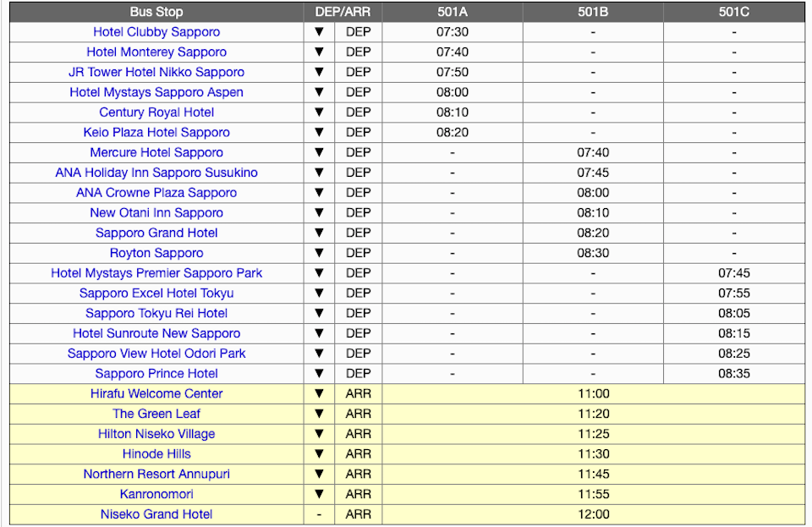Select 08:10 time for New Otani Inn
812x527 pixels.
(x=593, y=213)
